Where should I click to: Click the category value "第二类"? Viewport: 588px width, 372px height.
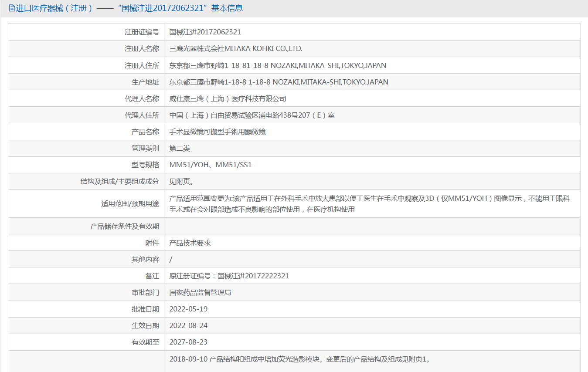point(180,148)
